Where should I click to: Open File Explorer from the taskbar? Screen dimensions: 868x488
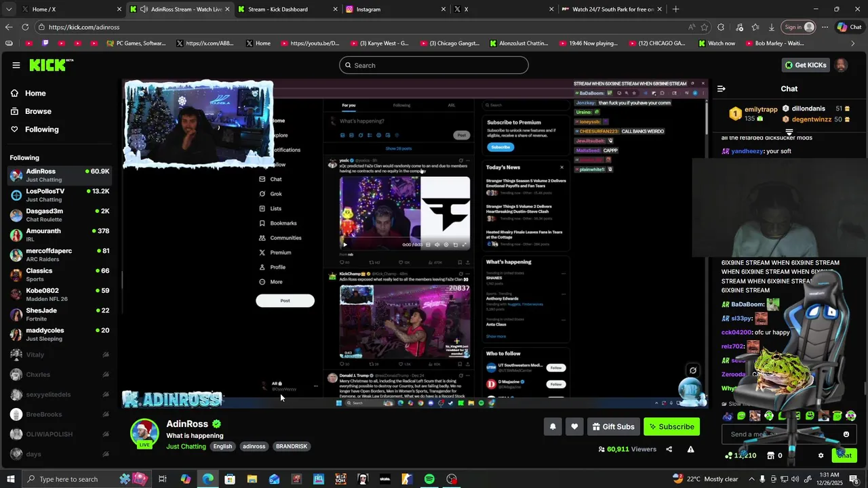click(x=252, y=479)
